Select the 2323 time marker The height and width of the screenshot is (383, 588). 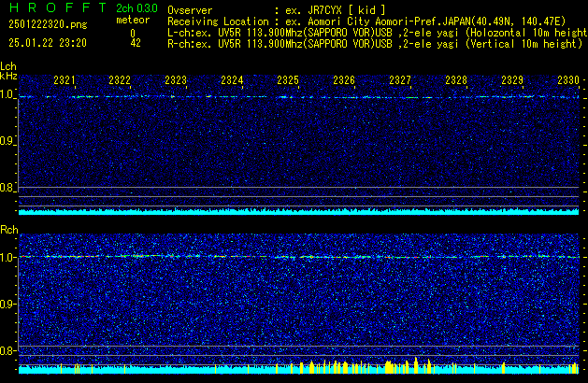tap(176, 80)
